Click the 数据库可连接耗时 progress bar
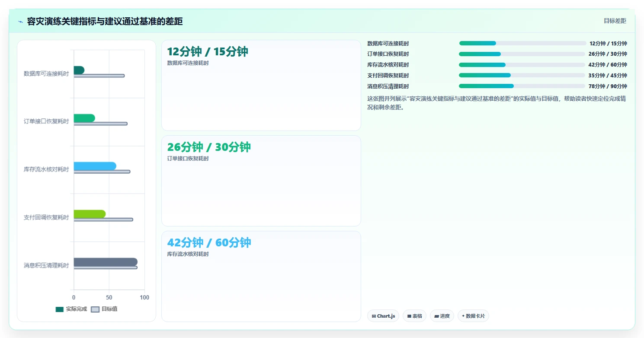644x338 pixels. [x=522, y=43]
